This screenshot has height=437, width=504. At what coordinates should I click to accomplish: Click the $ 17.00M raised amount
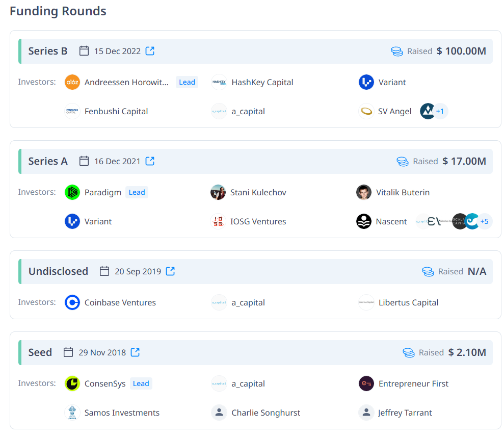pyautogui.click(x=464, y=161)
